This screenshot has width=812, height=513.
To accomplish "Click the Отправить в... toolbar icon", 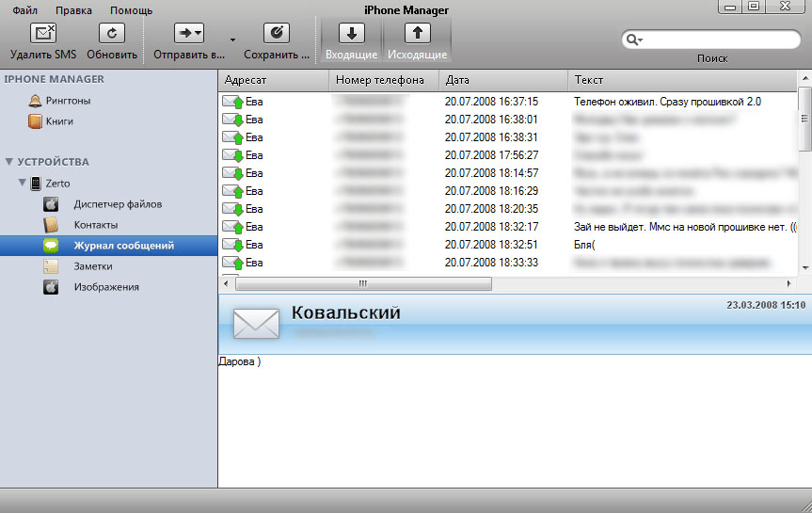I will click(x=188, y=34).
